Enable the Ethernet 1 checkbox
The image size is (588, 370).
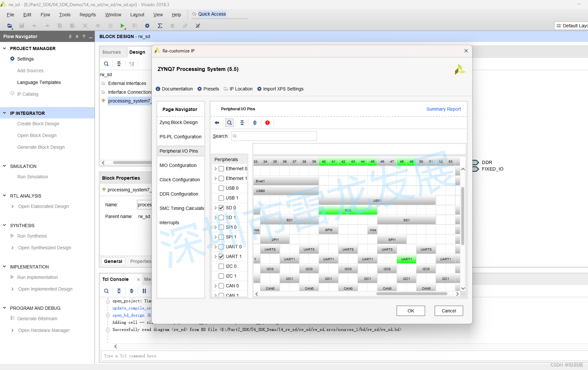(x=221, y=178)
